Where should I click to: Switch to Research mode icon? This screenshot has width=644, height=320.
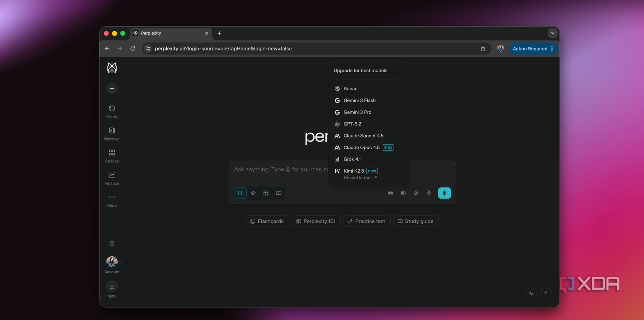point(253,193)
